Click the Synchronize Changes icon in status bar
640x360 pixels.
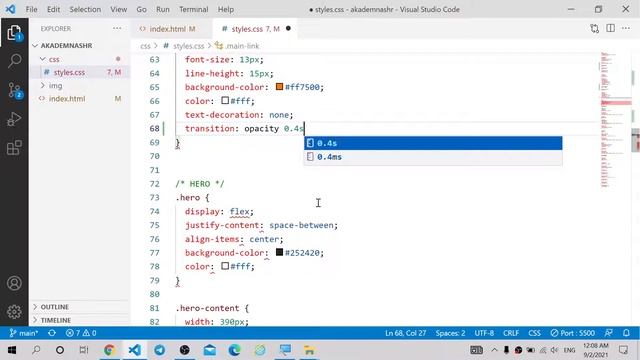coord(52,333)
